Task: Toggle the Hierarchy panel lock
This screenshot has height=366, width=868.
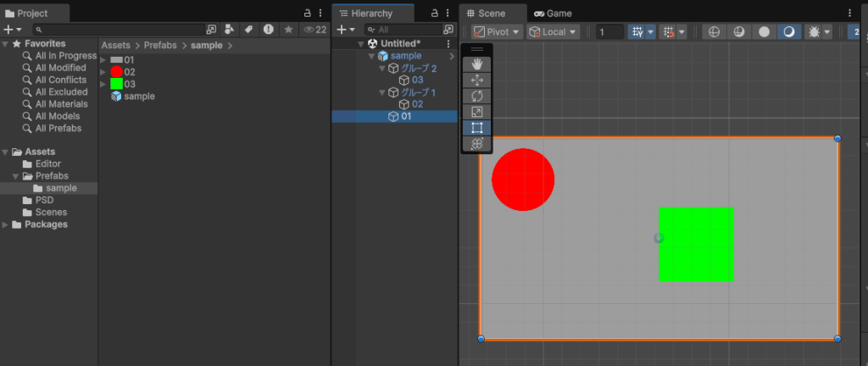Action: click(435, 13)
